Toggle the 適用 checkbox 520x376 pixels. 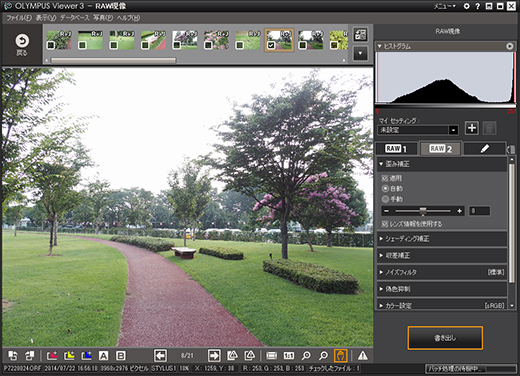(385, 178)
